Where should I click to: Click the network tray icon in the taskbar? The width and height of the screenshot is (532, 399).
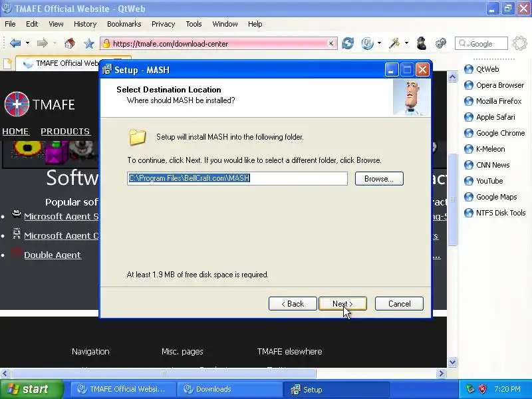pyautogui.click(x=470, y=389)
